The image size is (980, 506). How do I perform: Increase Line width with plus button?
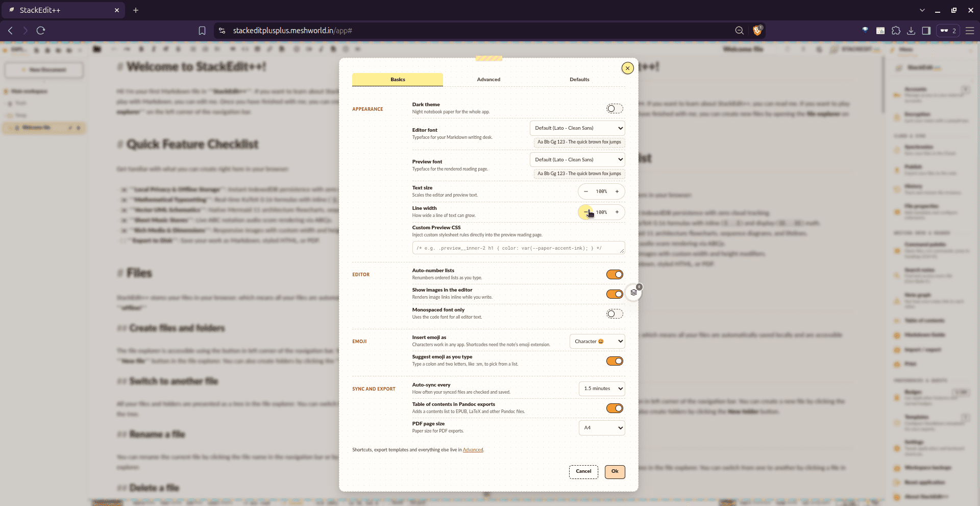tap(617, 212)
